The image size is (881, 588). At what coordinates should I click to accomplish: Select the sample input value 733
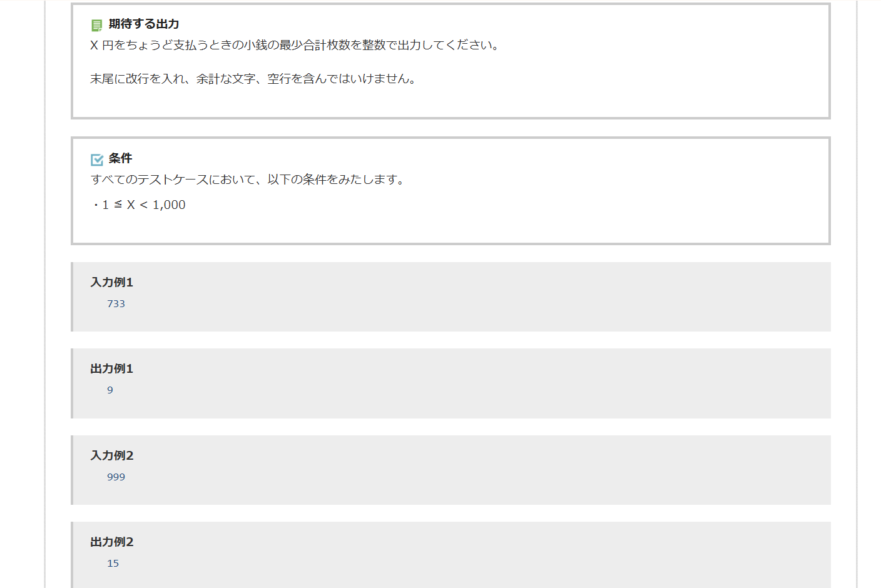click(x=116, y=304)
